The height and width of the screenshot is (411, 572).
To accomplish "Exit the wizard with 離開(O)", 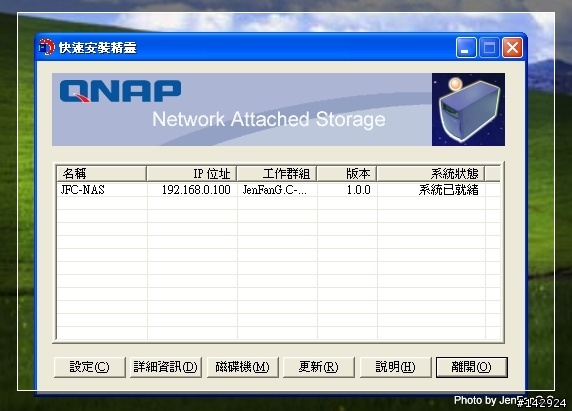I will click(x=472, y=367).
